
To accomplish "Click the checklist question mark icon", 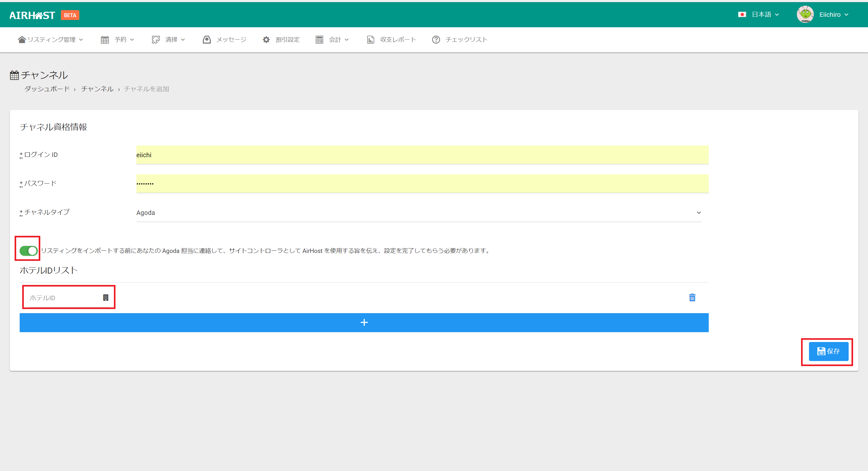I will tap(436, 40).
